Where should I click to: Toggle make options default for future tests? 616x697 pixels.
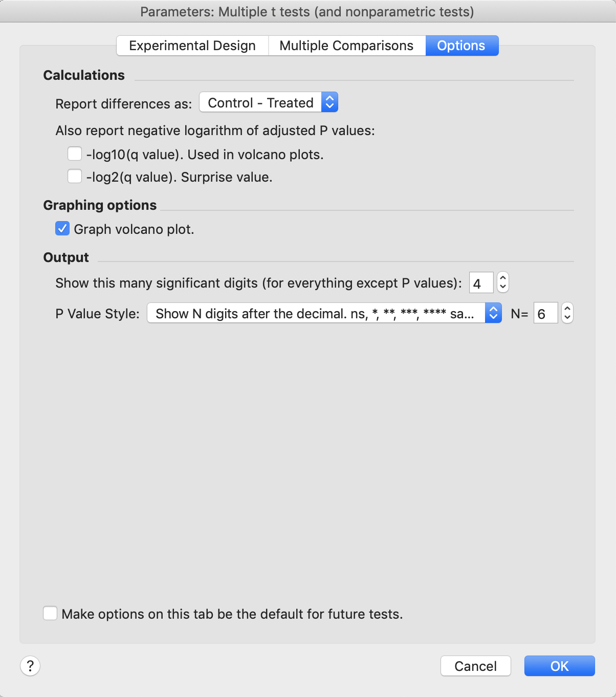50,613
